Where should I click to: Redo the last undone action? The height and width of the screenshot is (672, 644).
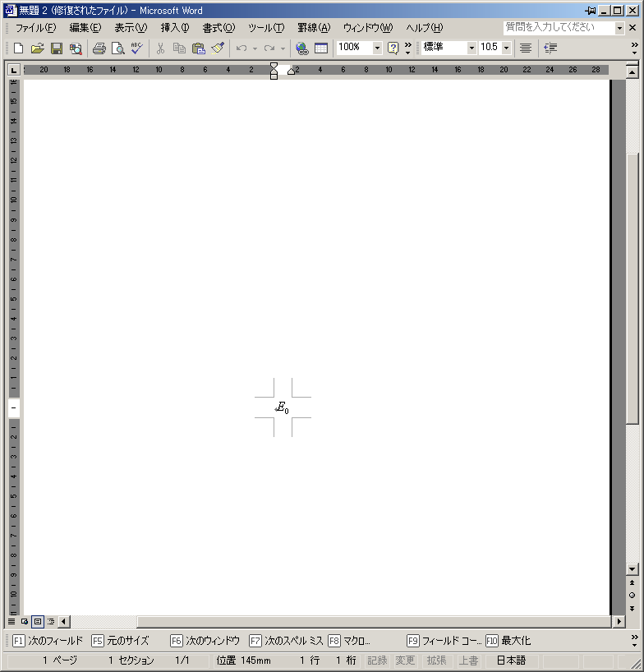click(269, 48)
